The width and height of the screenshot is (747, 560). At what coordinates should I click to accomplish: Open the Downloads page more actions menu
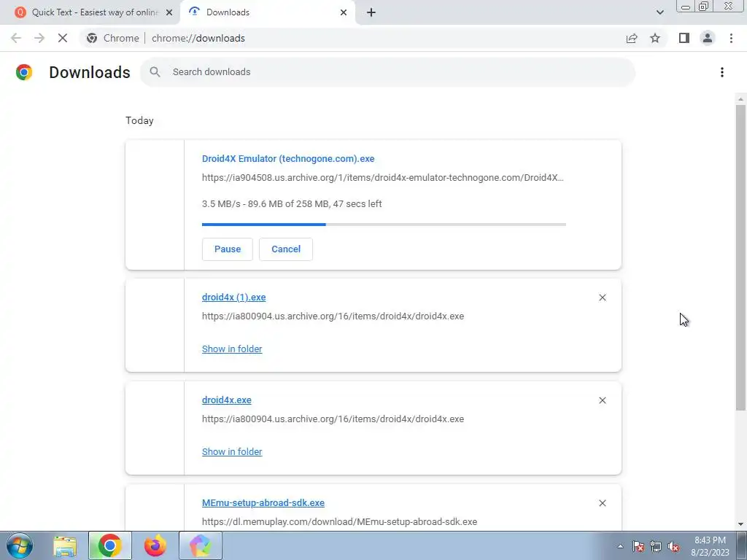(722, 72)
